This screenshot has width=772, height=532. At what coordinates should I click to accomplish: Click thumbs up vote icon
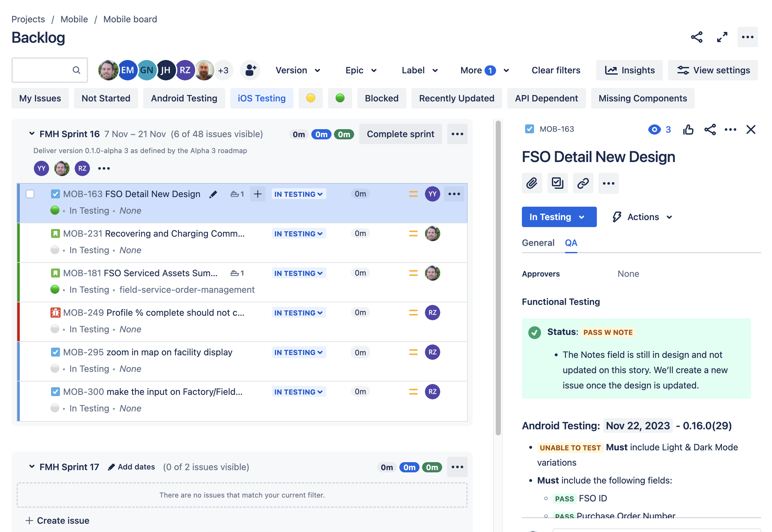[688, 130]
